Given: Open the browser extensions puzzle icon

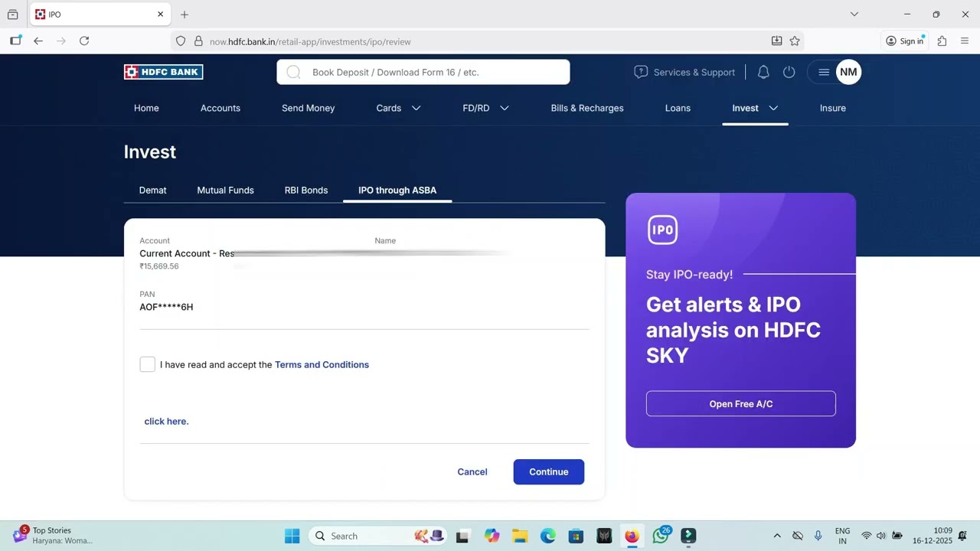Looking at the screenshot, I should click(x=942, y=41).
